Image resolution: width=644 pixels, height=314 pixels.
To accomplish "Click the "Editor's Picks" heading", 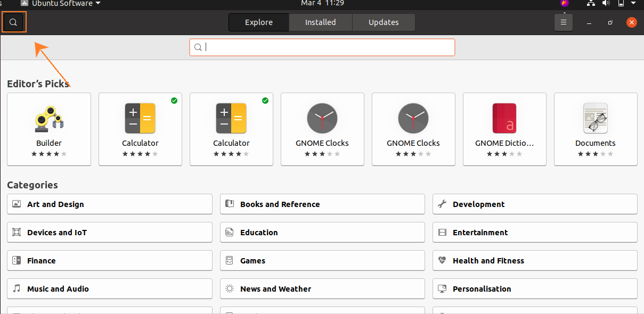I will 38,84.
